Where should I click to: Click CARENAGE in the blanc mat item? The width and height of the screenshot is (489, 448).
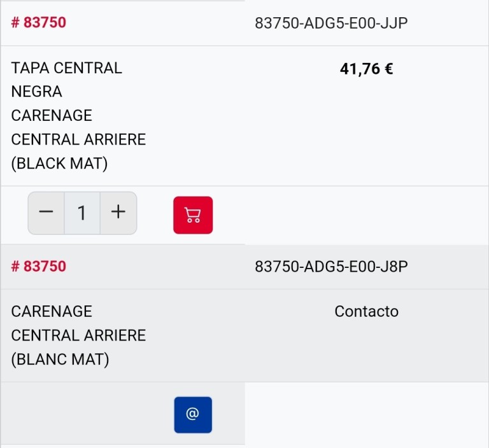pos(52,311)
